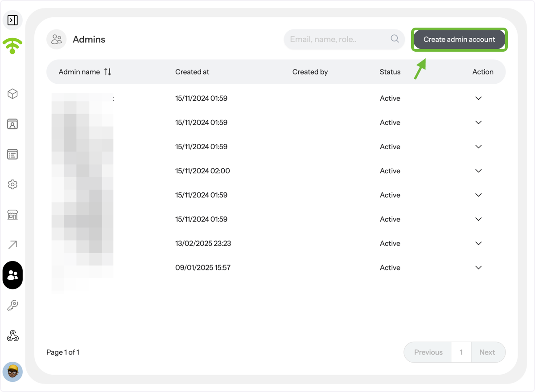
Task: Expand the sidebar with the panel toggle icon
Action: tap(12, 20)
